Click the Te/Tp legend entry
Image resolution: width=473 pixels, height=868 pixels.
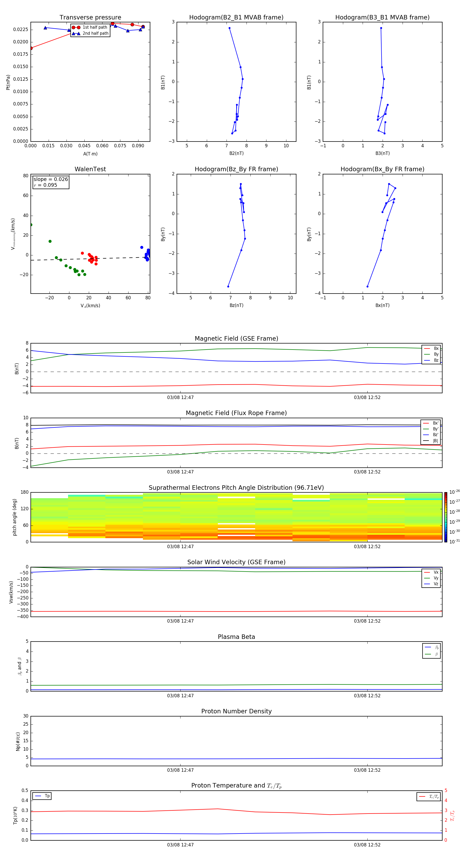point(429,796)
